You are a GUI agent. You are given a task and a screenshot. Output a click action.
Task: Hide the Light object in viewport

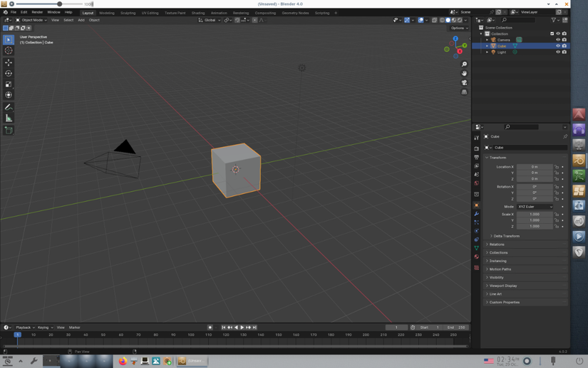coord(558,52)
